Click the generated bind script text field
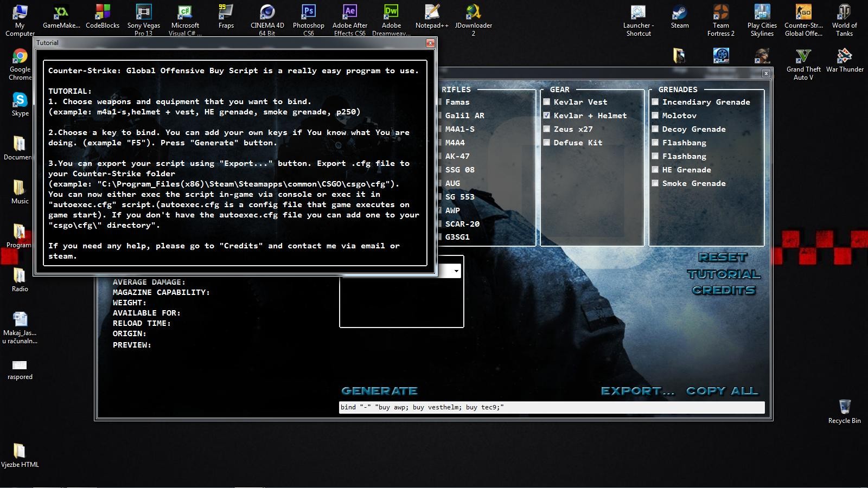Viewport: 868px width, 488px height. [551, 407]
